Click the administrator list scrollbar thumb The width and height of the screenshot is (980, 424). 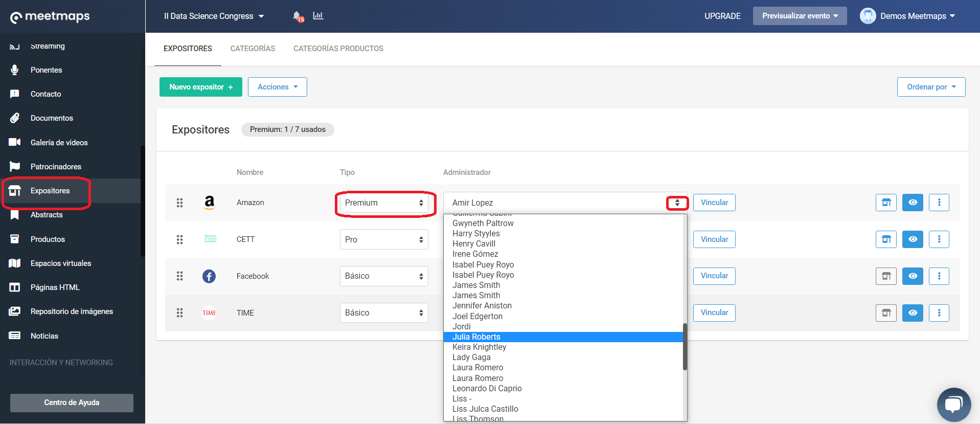(x=685, y=347)
